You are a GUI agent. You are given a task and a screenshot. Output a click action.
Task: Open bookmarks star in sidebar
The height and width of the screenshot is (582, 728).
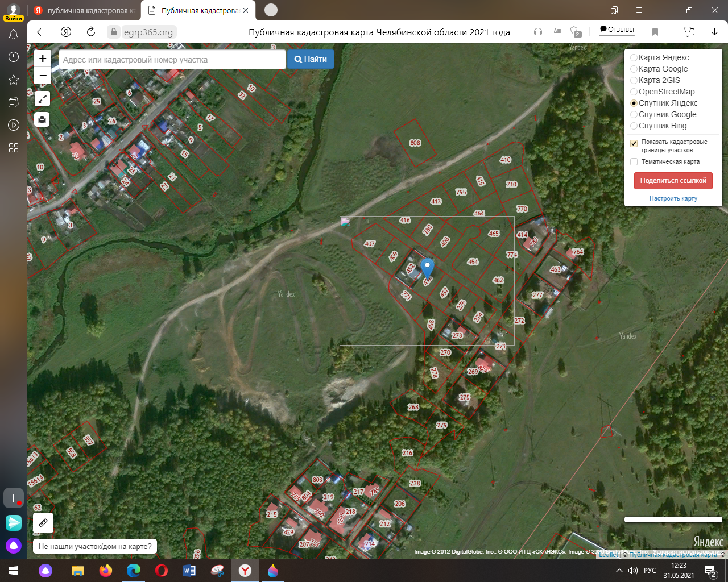coord(14,80)
